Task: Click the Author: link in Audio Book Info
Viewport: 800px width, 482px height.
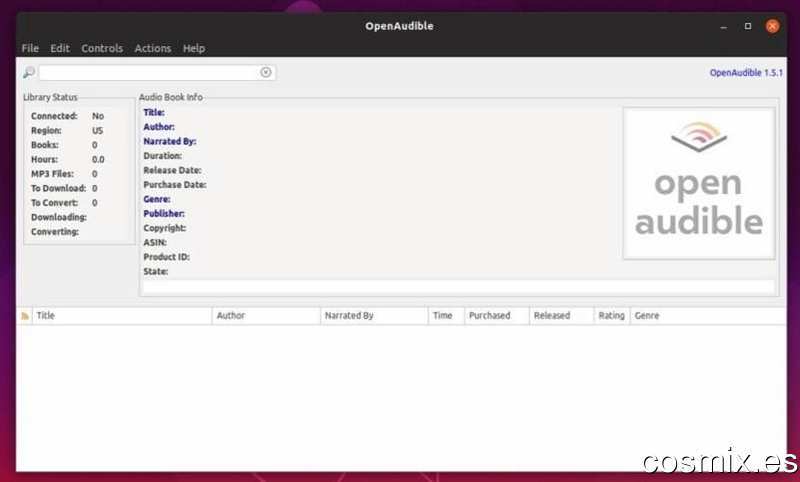Action: pos(159,126)
